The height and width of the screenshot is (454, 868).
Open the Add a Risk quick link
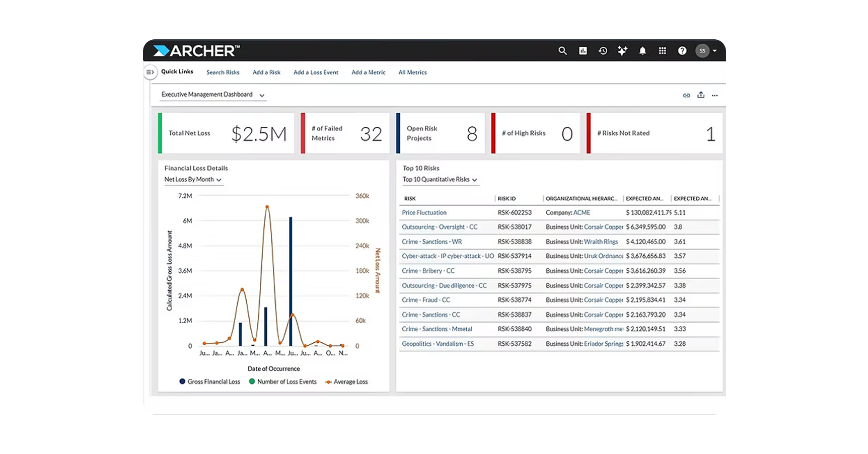[x=266, y=72]
